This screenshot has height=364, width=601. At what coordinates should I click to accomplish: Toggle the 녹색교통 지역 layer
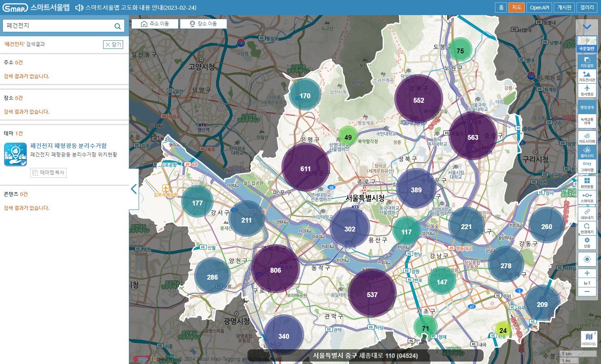pyautogui.click(x=587, y=121)
